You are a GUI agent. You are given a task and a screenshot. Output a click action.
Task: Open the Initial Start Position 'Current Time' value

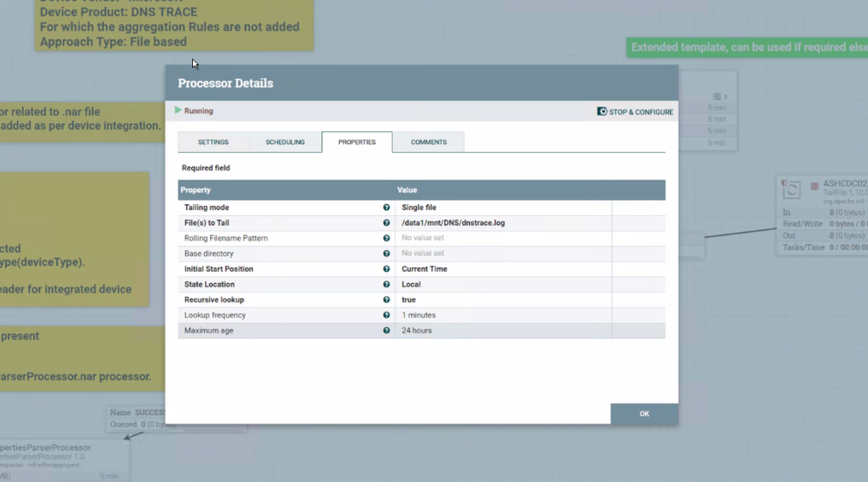[424, 269]
